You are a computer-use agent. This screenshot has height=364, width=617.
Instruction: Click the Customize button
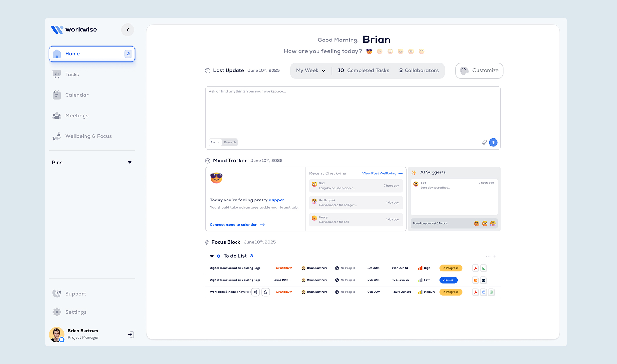pos(479,70)
